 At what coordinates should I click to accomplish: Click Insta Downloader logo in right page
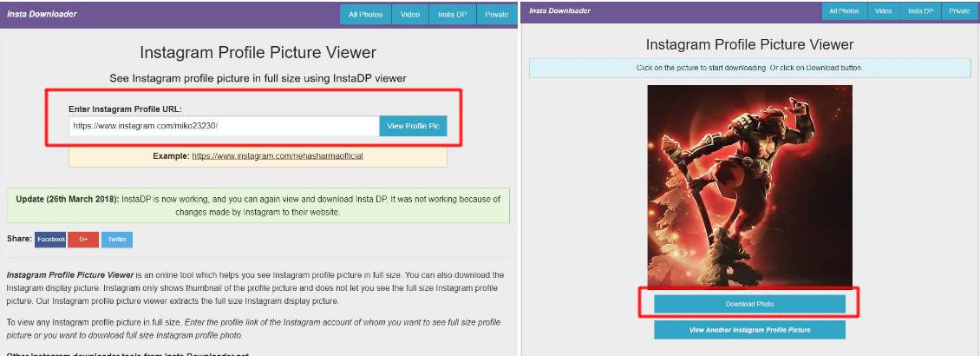click(x=559, y=11)
